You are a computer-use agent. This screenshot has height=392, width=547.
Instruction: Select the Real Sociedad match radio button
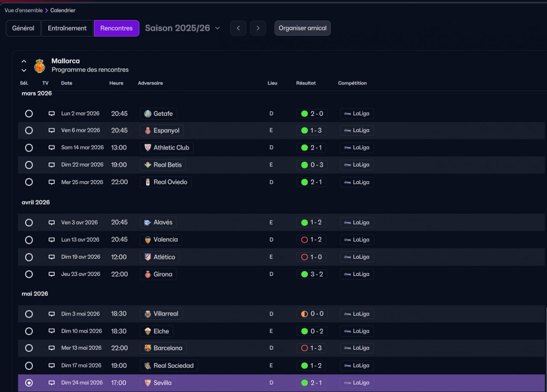(29, 366)
